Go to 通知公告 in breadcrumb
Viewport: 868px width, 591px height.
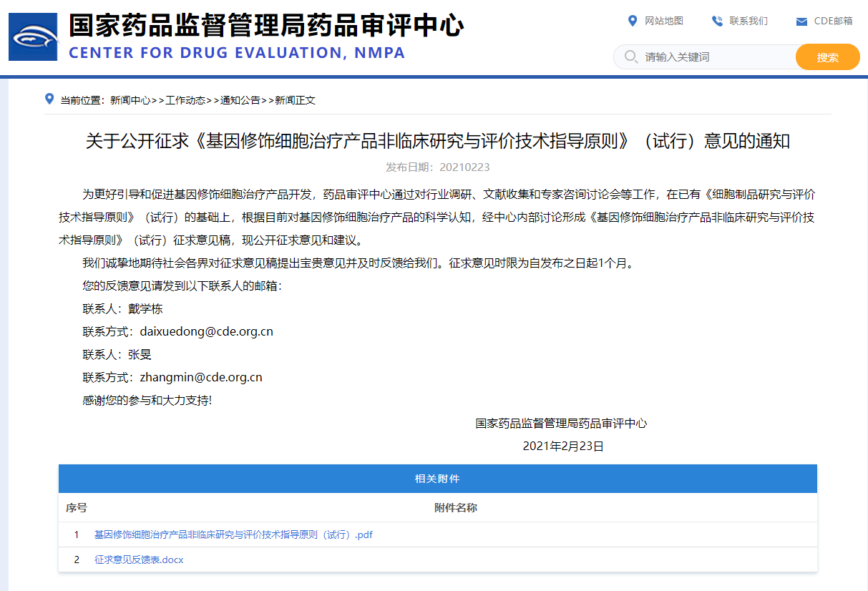(x=240, y=100)
